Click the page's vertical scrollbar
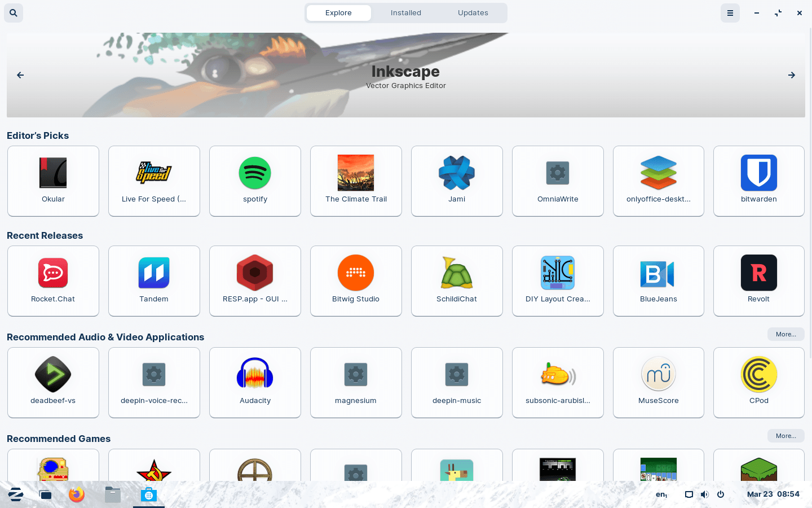812x508 pixels. pos(810,192)
